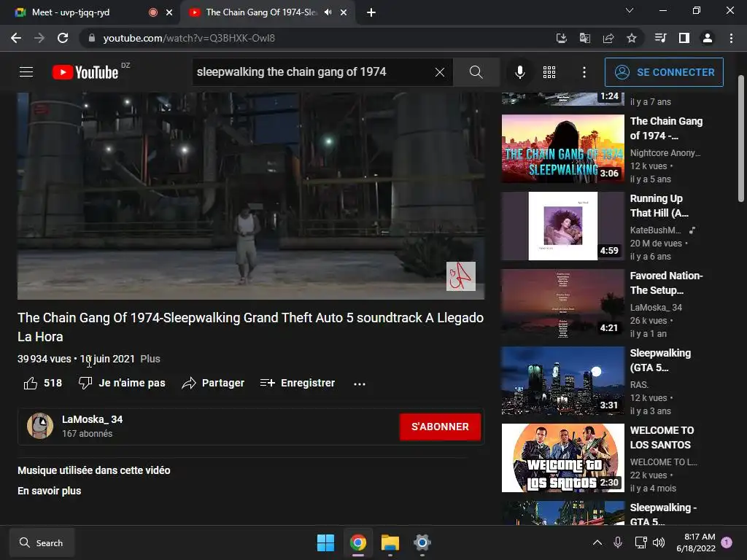Open volume control in system tray
The width and height of the screenshot is (747, 560).
[x=659, y=542]
